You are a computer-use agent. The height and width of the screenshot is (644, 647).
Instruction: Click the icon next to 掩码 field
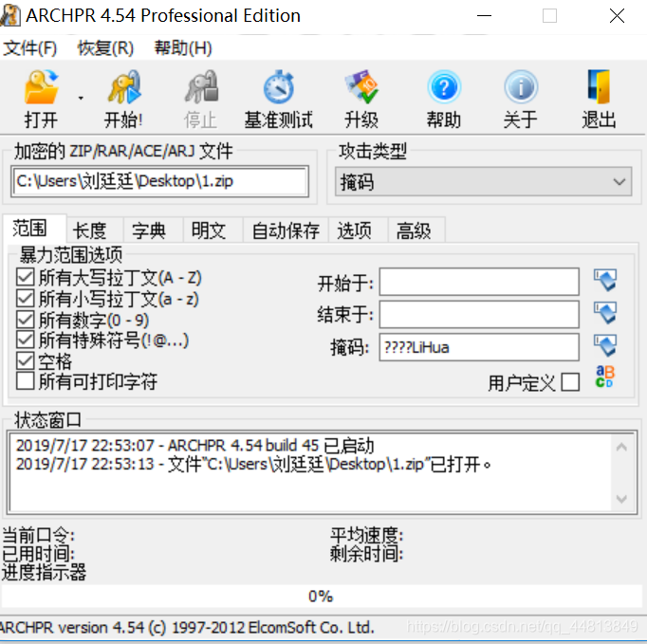click(x=605, y=346)
